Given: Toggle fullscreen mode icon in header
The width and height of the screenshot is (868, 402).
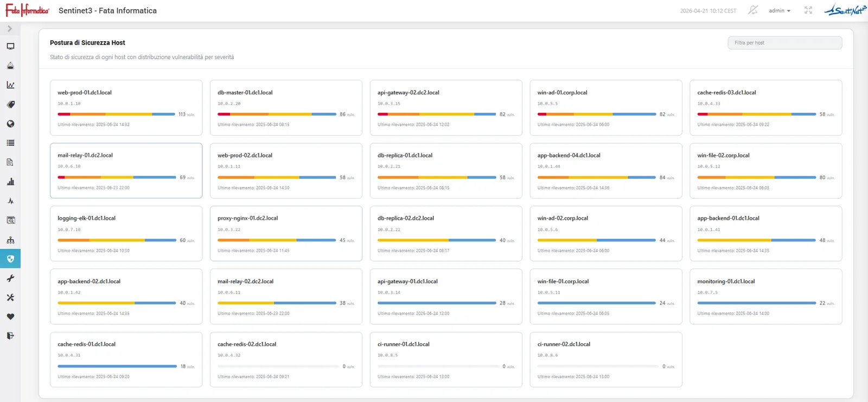Looking at the screenshot, I should pyautogui.click(x=808, y=10).
